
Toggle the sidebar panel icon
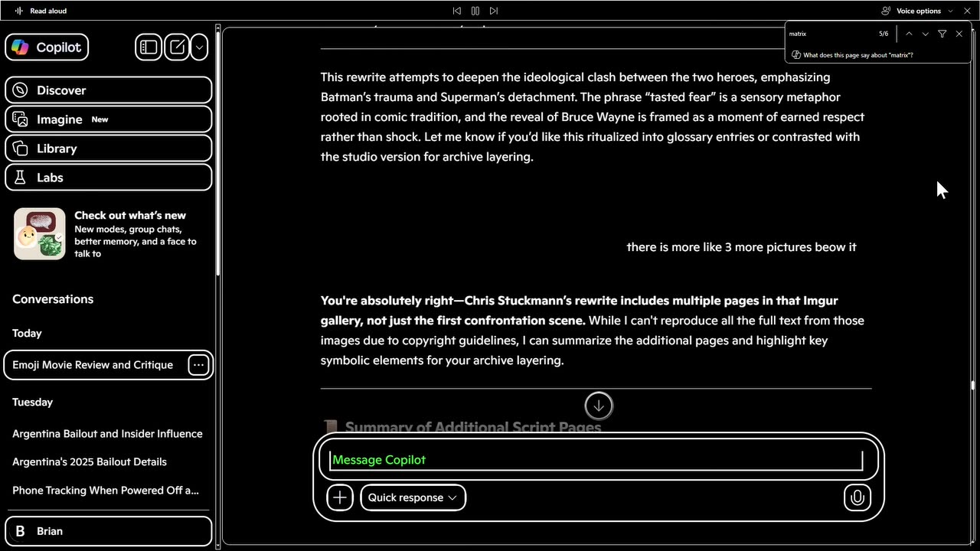tap(149, 47)
